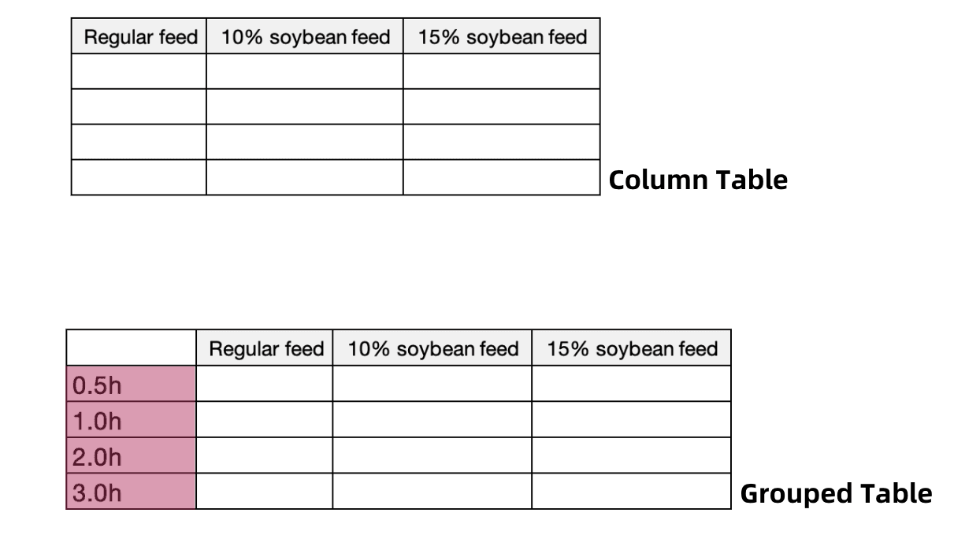Select the Regular feed header in Column Table
This screenshot has width=980, height=550.
pyautogui.click(x=139, y=36)
